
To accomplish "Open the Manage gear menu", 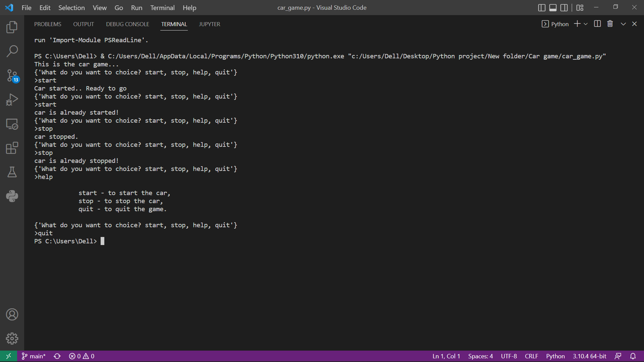I will pos(12,339).
